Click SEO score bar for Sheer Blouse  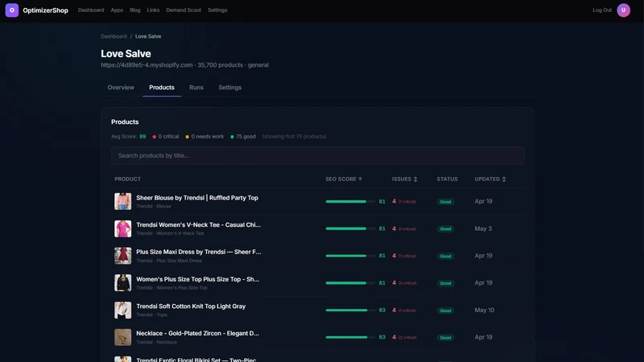tap(350, 202)
